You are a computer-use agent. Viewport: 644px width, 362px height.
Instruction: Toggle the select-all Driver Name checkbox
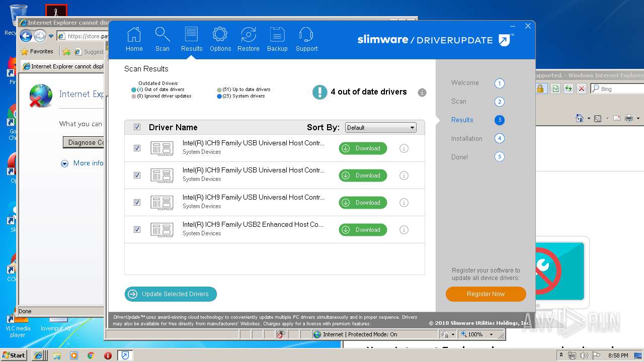[x=137, y=127]
